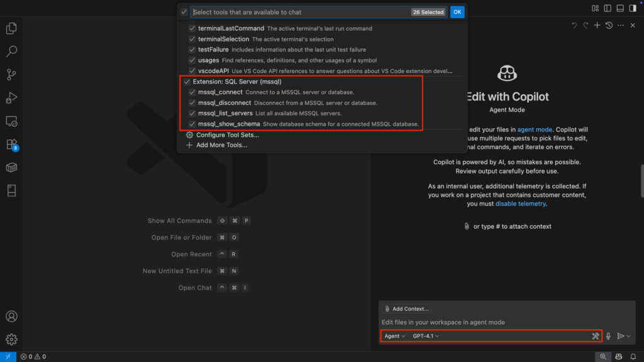644x362 pixels.
Task: Activate the microphone for voice chat
Action: pos(608,336)
